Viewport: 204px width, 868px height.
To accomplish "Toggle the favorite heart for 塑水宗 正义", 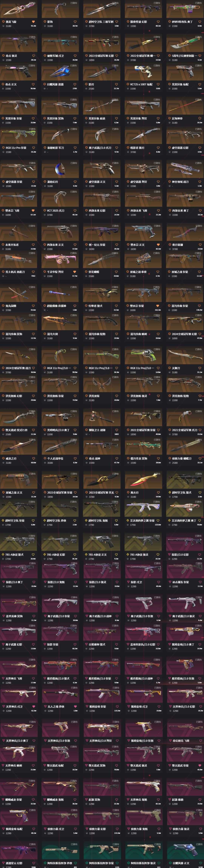I will click(158, 245).
